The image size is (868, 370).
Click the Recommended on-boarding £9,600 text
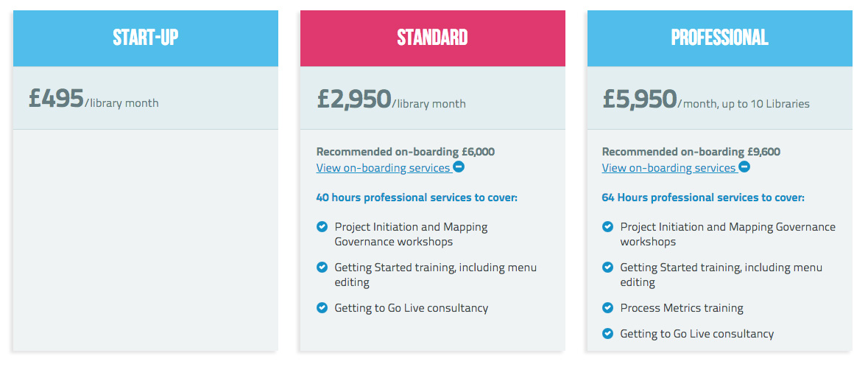691,152
